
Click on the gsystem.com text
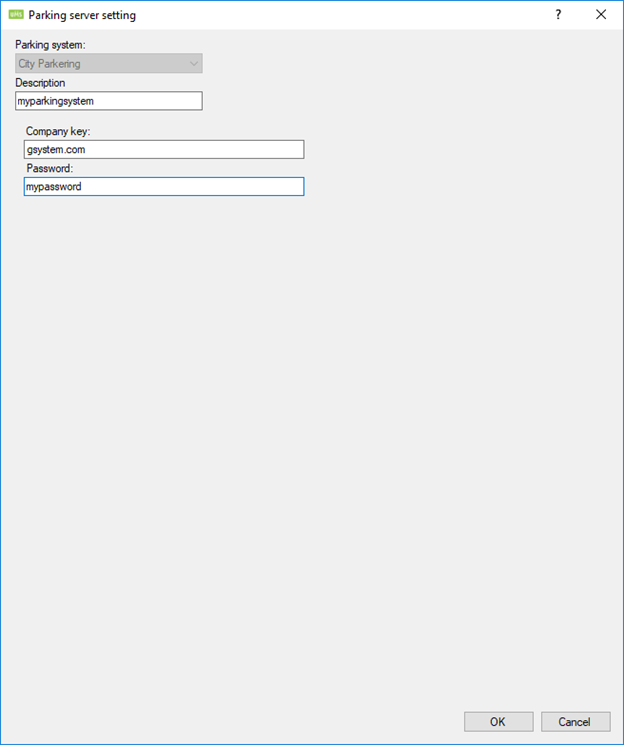[x=56, y=149]
